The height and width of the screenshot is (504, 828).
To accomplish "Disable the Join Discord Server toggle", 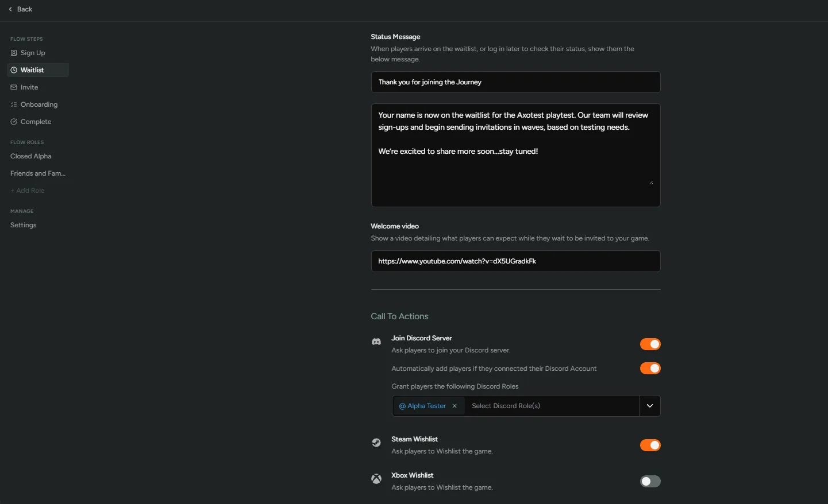I will (x=650, y=344).
